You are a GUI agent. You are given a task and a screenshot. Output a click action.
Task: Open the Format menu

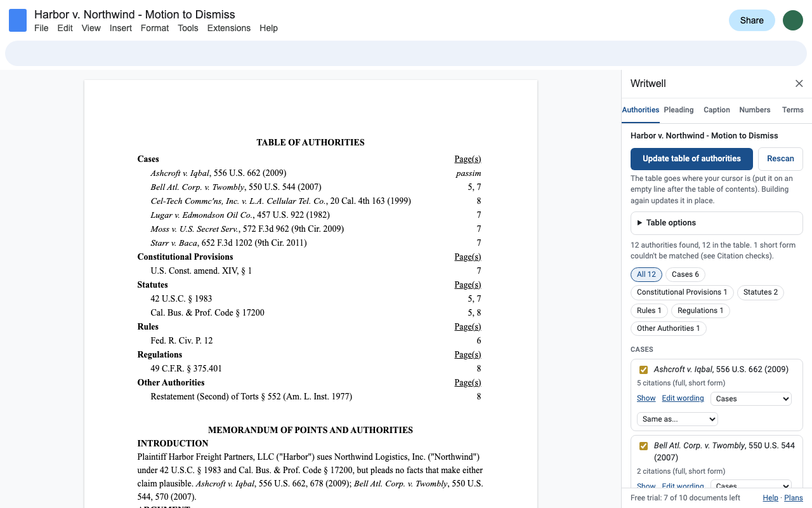coord(155,28)
